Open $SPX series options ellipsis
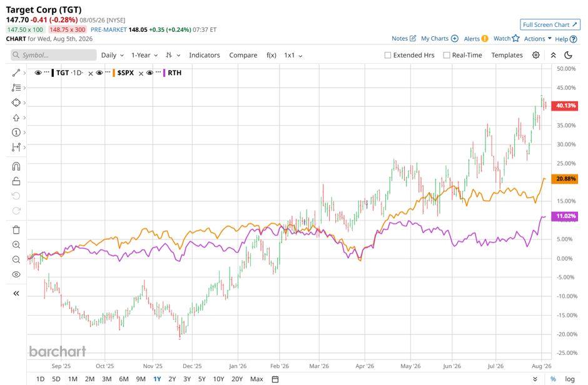Viewport: 588px width, 385px height. pos(108,72)
